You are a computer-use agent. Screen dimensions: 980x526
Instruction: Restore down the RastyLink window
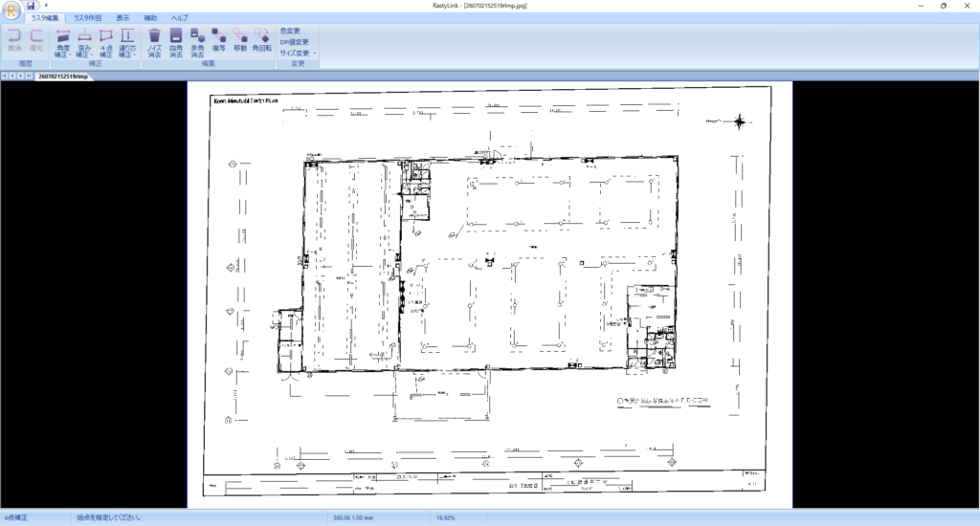pos(943,6)
